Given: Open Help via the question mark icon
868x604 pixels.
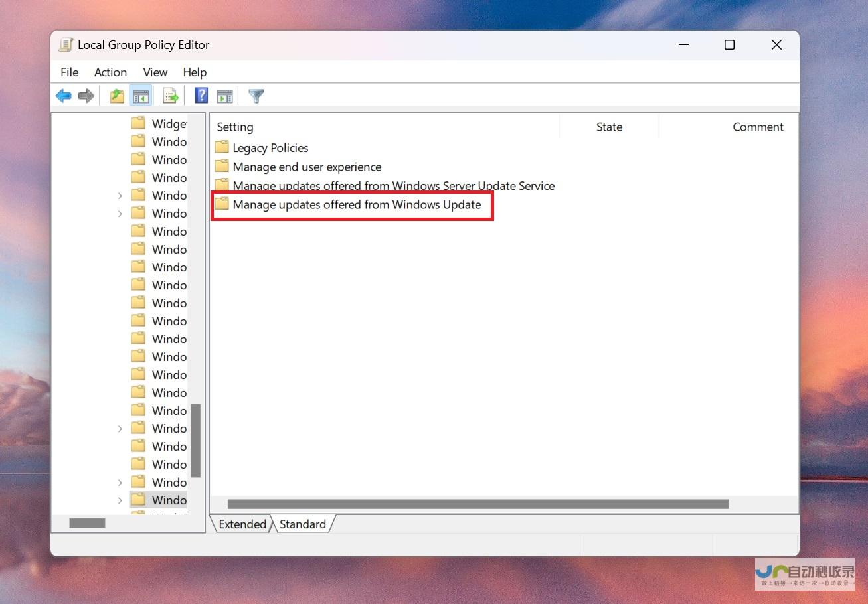Looking at the screenshot, I should pos(201,96).
